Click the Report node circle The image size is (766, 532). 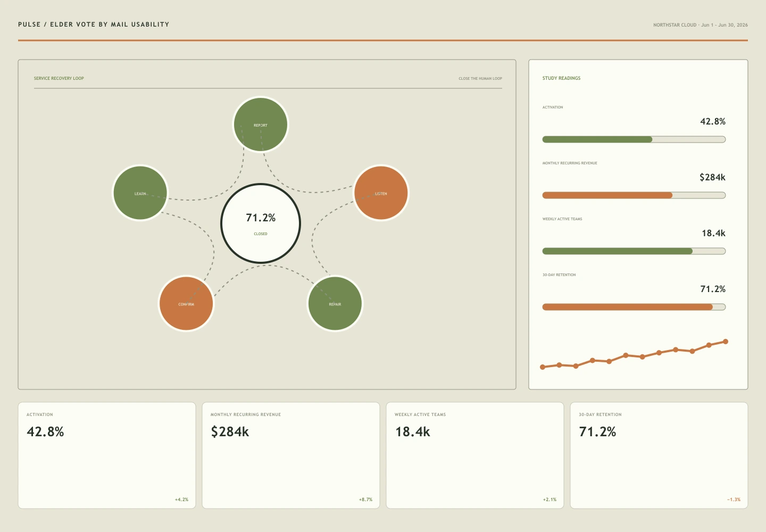[x=261, y=124]
